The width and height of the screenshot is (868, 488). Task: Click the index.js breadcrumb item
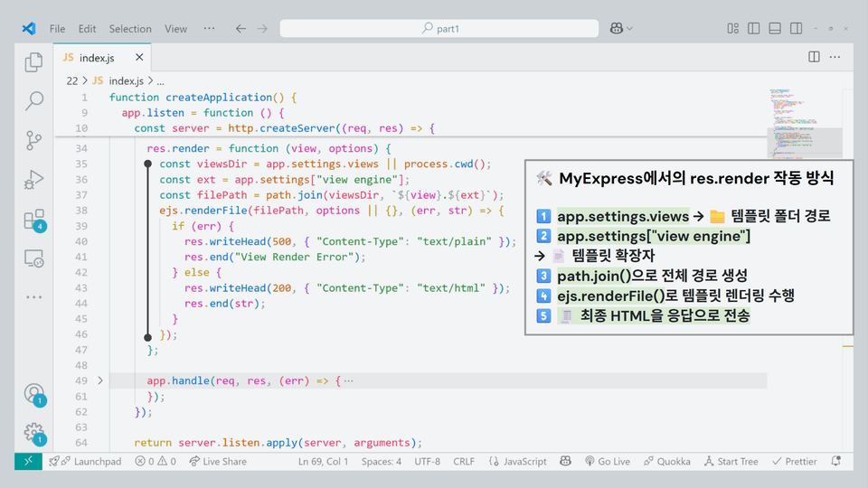(x=119, y=80)
